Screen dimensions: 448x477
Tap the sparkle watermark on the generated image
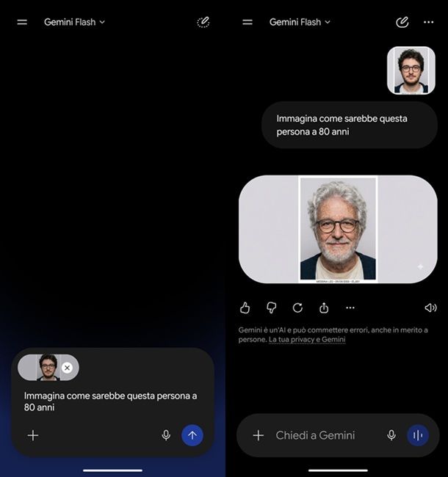pyautogui.click(x=420, y=267)
